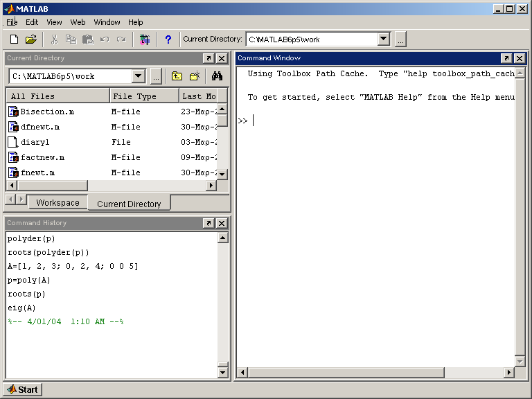Viewport: 532px width, 399px height.
Task: Undock the Command History panel
Action: coord(209,223)
